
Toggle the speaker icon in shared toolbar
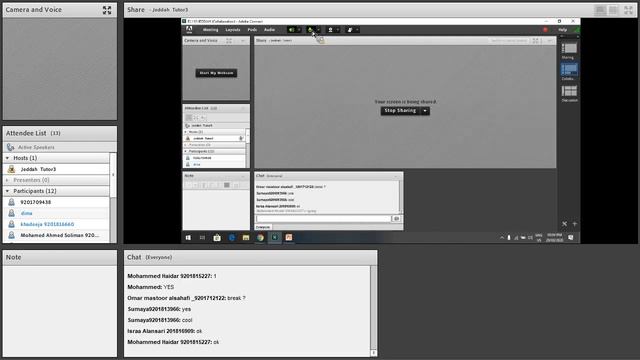click(291, 30)
